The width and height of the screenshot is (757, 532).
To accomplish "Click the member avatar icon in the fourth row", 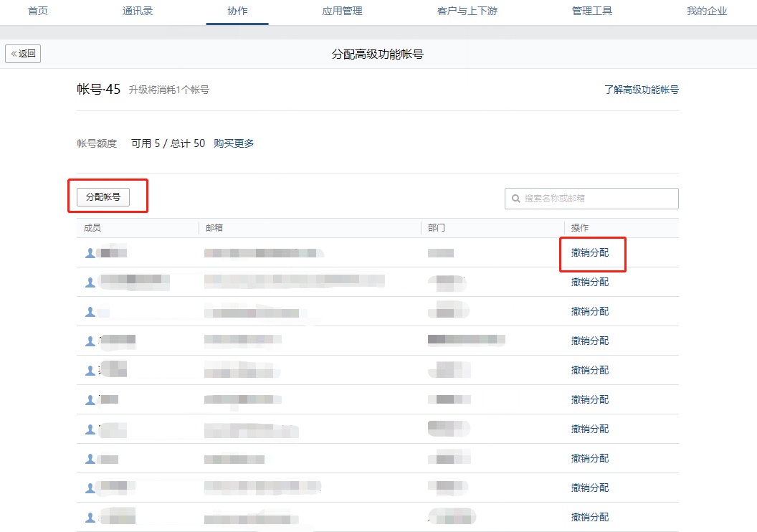I will (x=90, y=341).
